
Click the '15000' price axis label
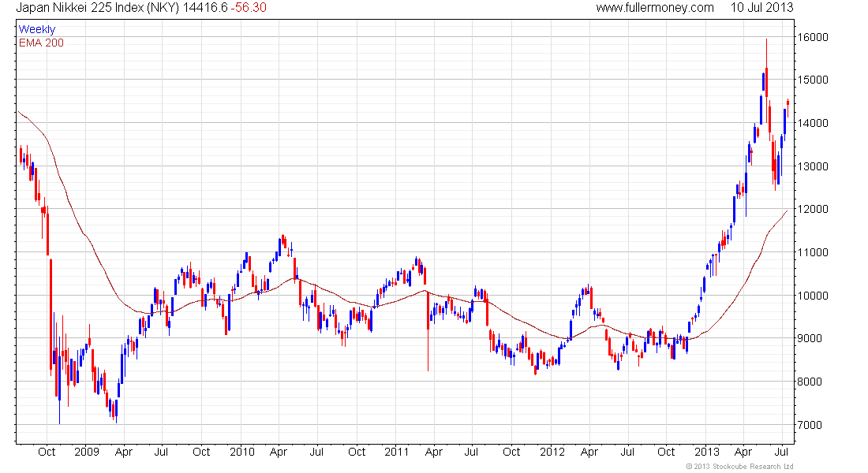[x=813, y=80]
